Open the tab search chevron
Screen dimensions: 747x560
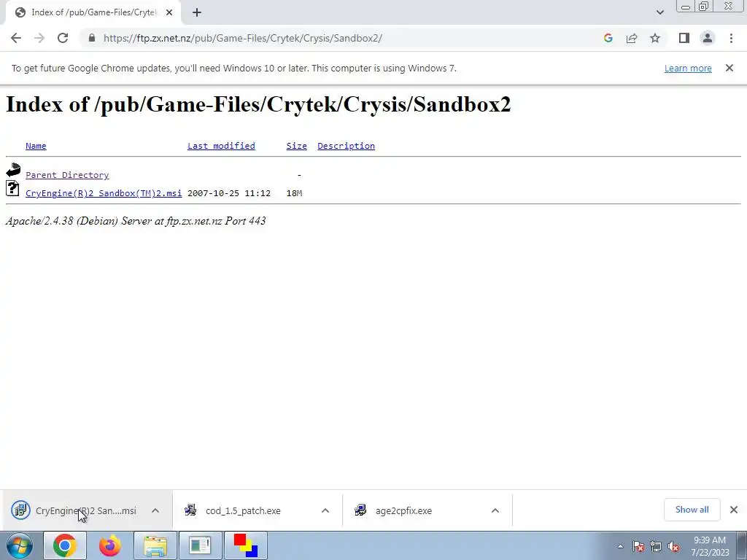[x=659, y=12]
